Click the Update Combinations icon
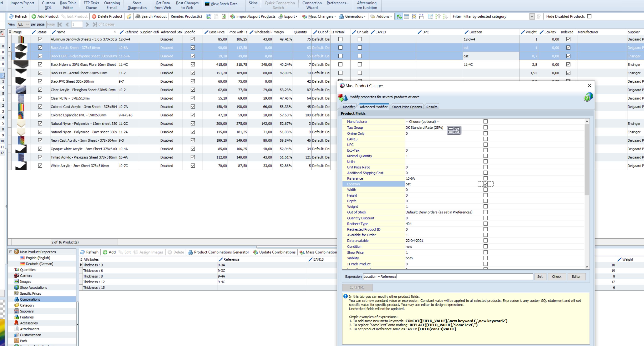 click(x=255, y=252)
